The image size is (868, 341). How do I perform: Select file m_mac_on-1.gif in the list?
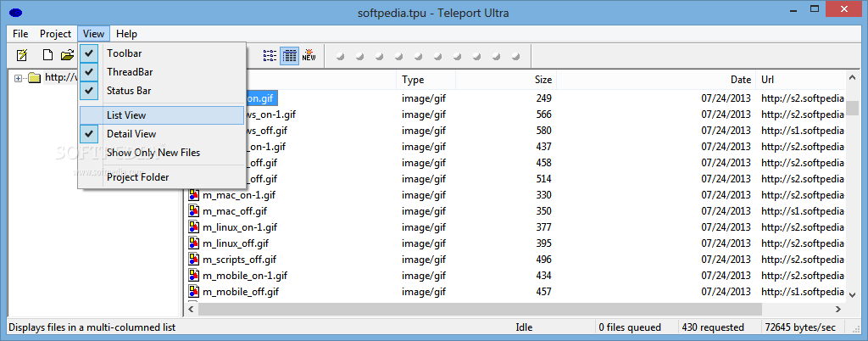(x=239, y=195)
